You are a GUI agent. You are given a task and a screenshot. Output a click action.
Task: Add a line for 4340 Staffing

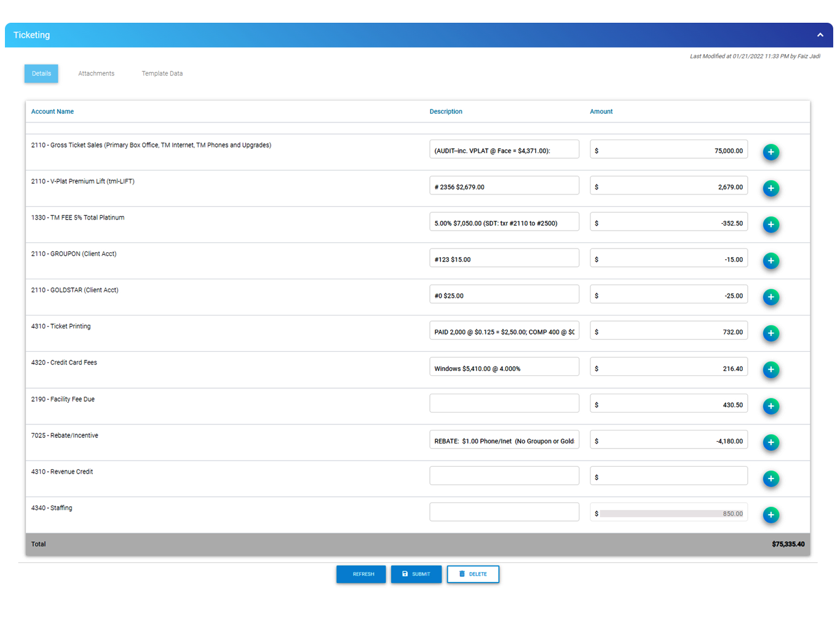771,515
